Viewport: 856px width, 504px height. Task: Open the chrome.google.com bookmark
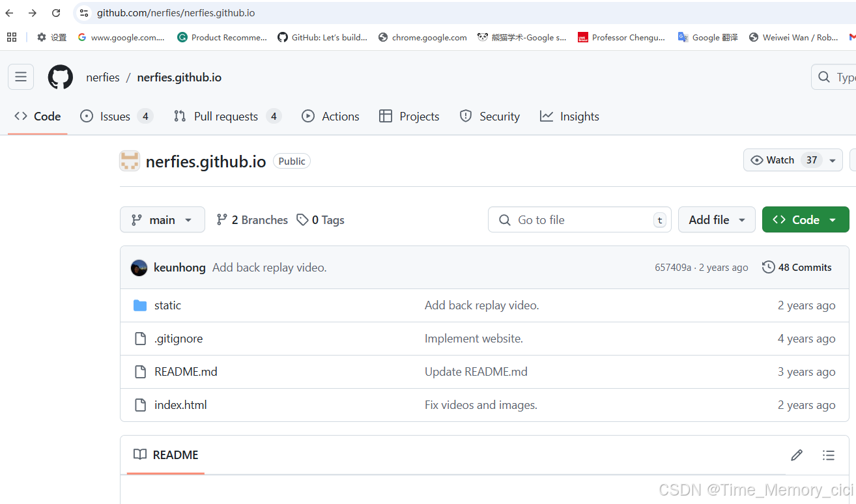(x=423, y=37)
